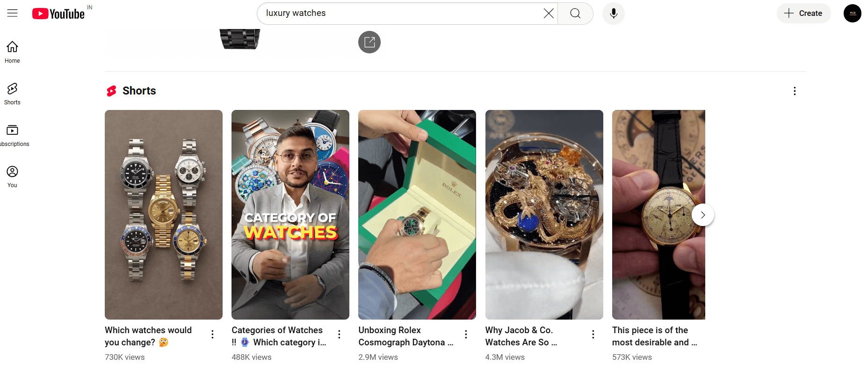Click the '730K views' text
The width and height of the screenshot is (868, 372).
click(125, 357)
